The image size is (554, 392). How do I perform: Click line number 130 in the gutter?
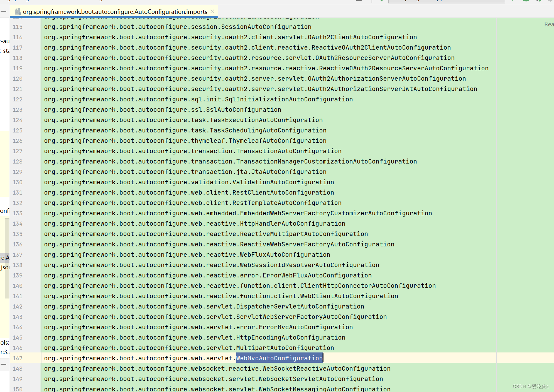point(18,182)
